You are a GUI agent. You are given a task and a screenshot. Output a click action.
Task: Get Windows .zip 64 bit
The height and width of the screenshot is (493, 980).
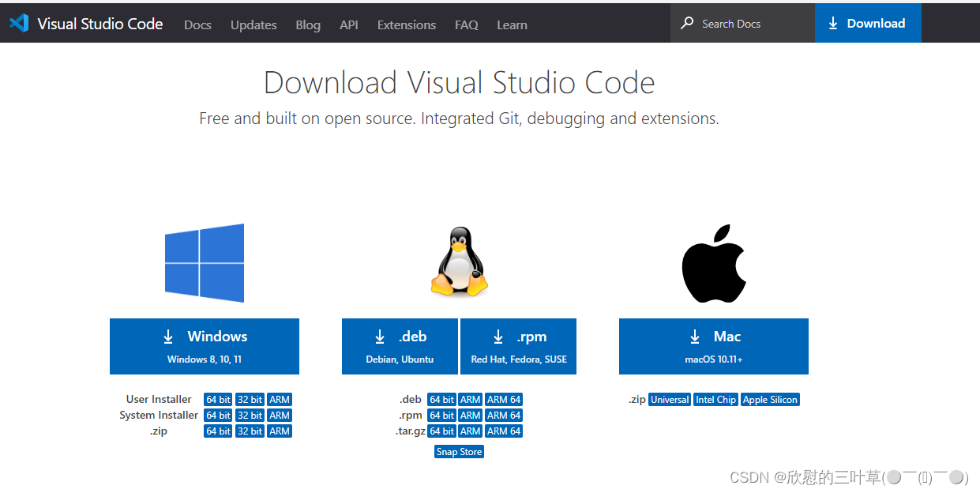[218, 431]
